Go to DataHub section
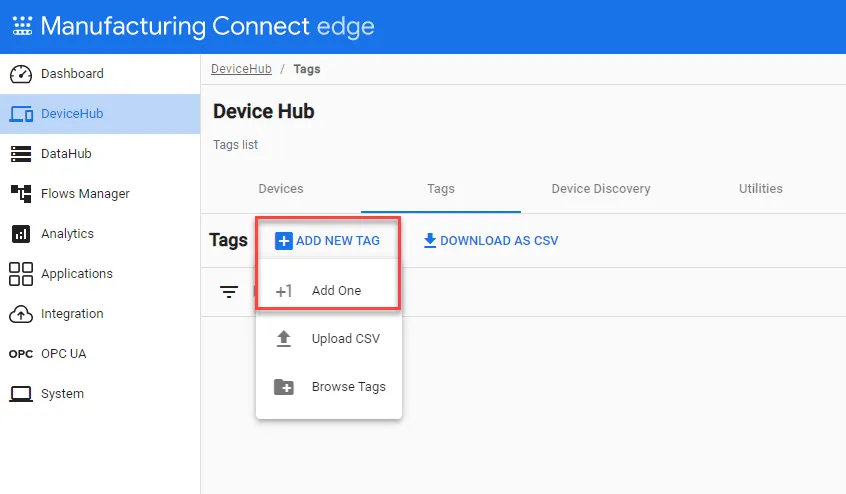This screenshot has height=494, width=846. coord(100,154)
